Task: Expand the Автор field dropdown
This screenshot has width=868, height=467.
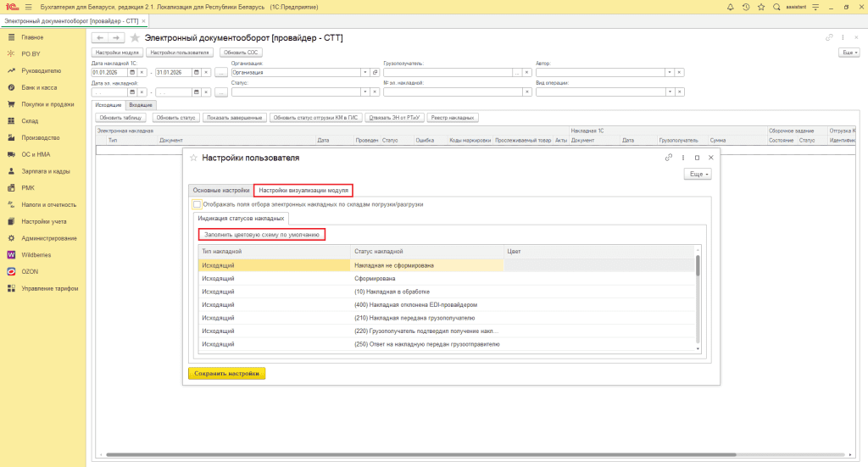Action: pos(668,73)
